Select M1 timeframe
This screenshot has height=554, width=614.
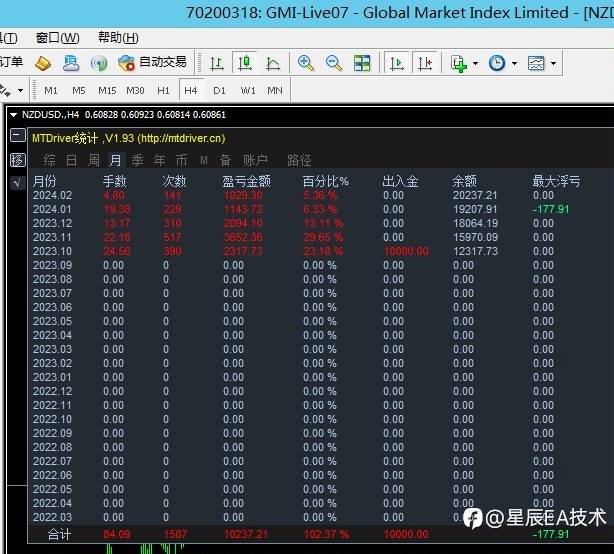tap(51, 91)
